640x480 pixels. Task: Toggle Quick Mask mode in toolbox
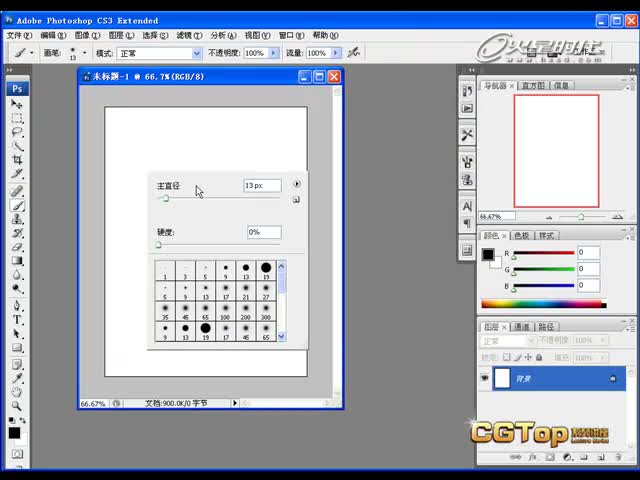[17, 454]
